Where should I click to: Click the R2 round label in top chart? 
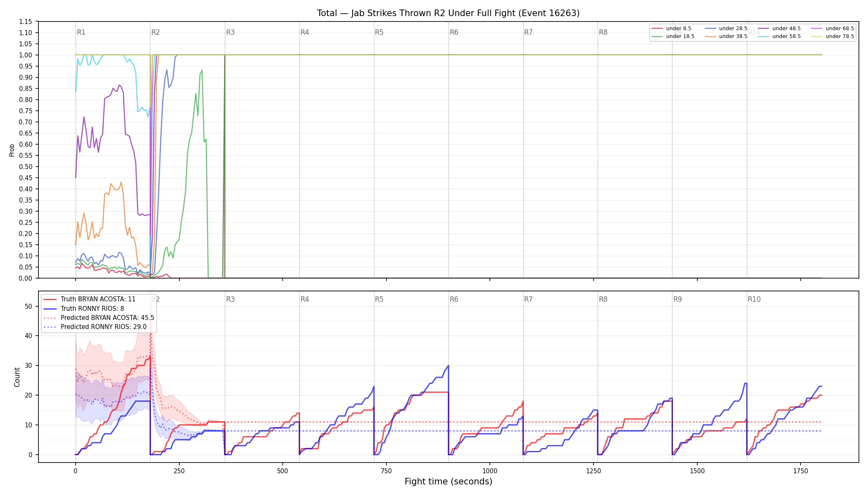point(155,32)
